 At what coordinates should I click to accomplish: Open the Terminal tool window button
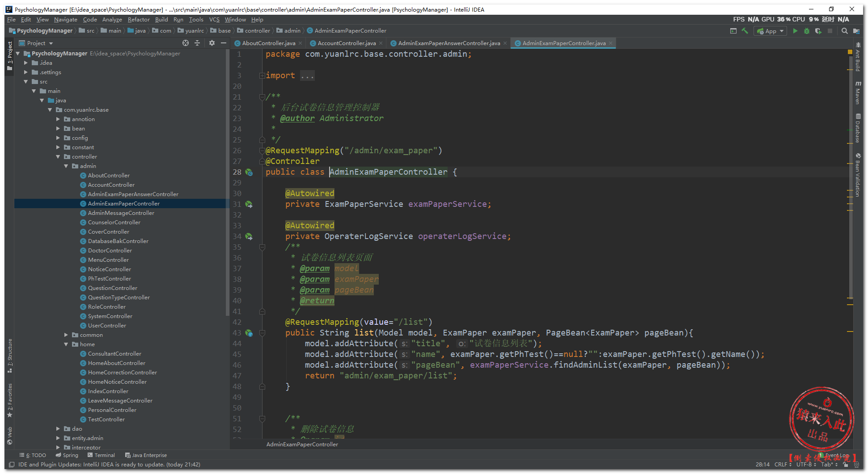102,455
